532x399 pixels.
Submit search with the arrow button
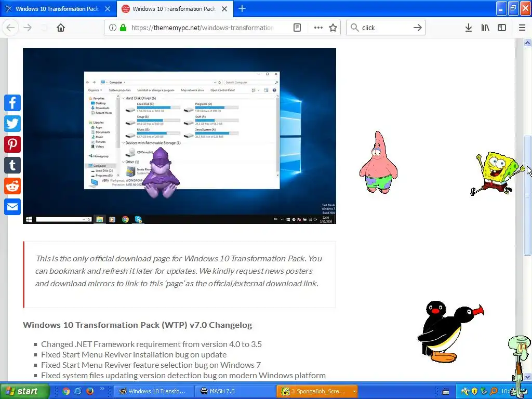417,28
